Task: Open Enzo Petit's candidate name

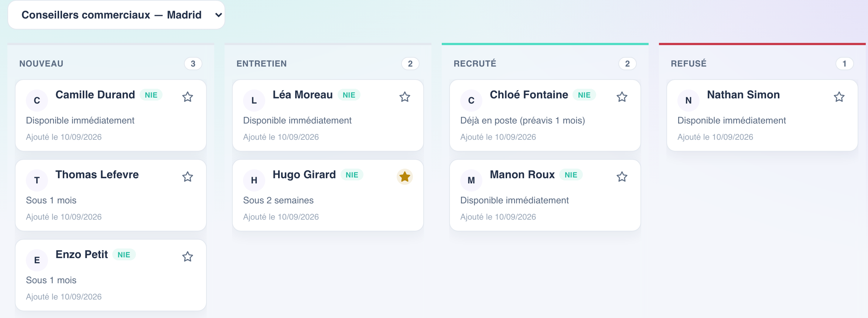Action: pos(82,254)
